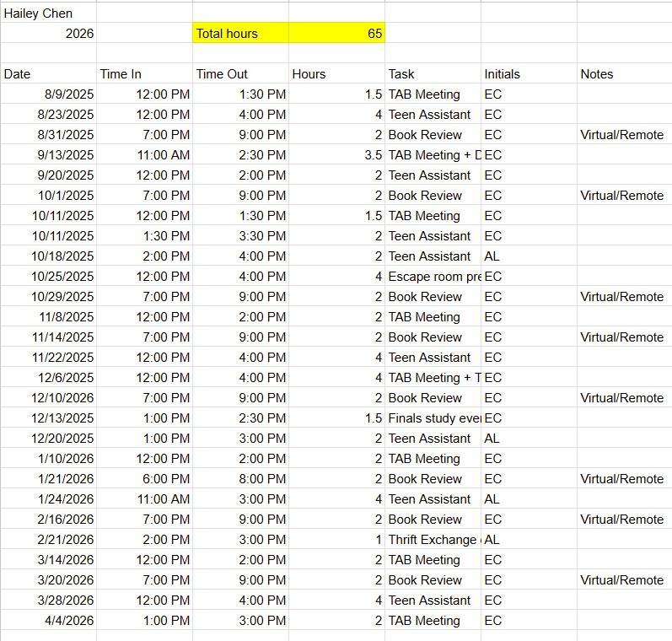The height and width of the screenshot is (641, 672).
Task: Select the total hours value 65
Action: (336, 34)
